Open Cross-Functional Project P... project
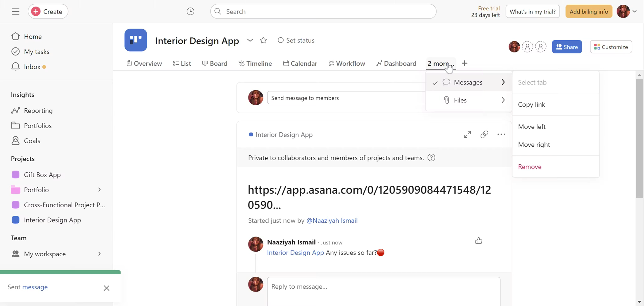 (x=58, y=205)
